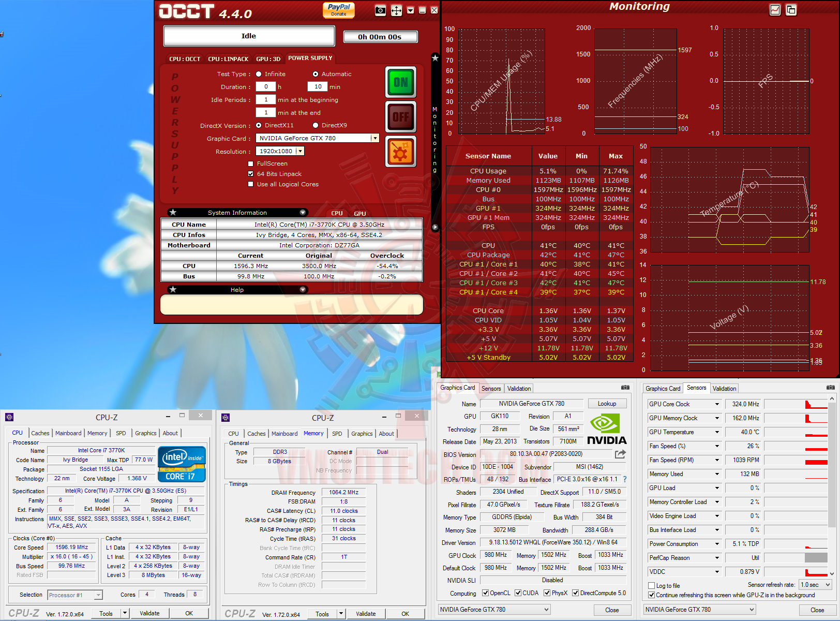Click the camera icon in GPU-Z Sensors window
Screen dimensions: 840x621
(830, 387)
